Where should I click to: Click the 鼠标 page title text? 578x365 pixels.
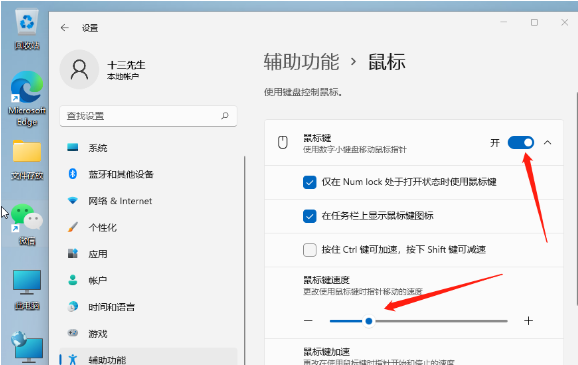pos(387,62)
